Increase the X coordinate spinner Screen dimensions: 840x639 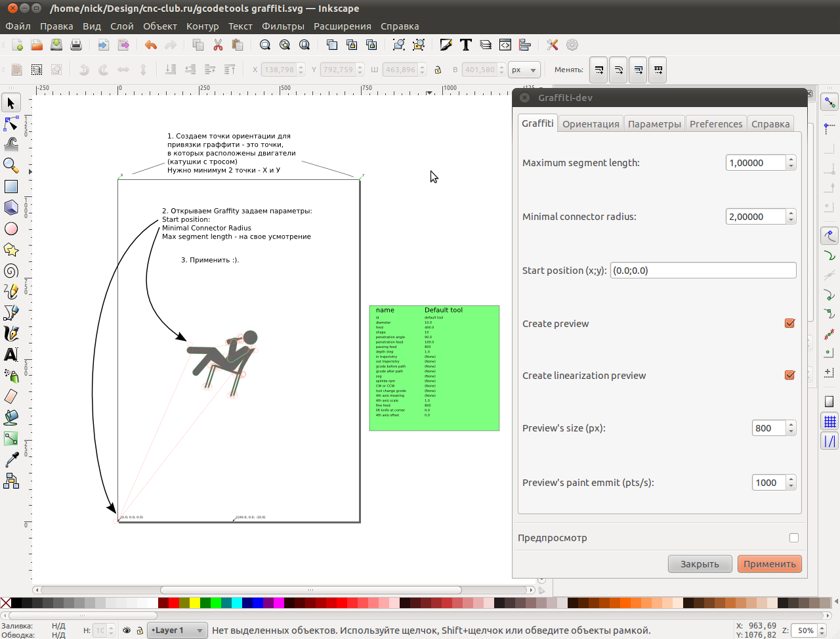pyautogui.click(x=301, y=67)
